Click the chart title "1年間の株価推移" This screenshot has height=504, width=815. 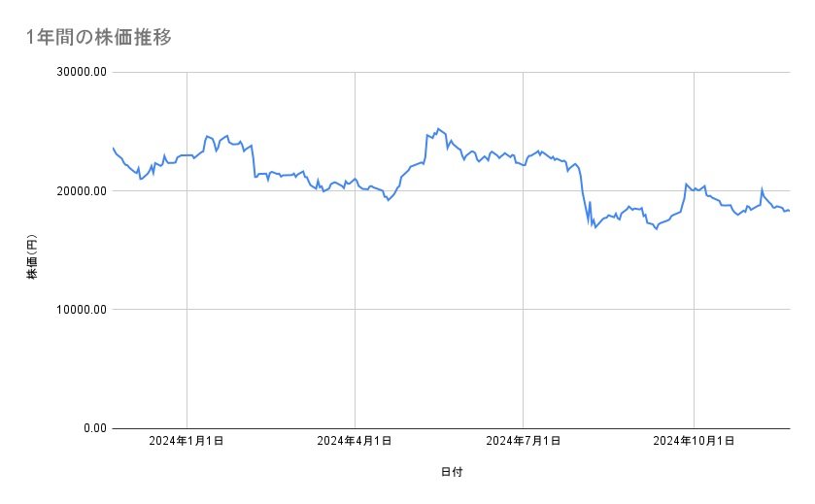pyautogui.click(x=100, y=37)
